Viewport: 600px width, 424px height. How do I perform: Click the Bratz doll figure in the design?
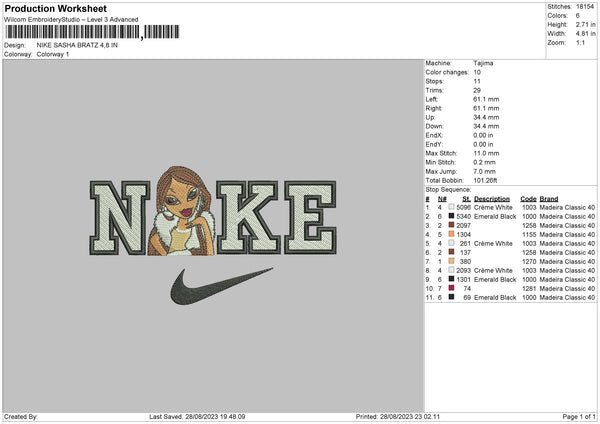point(182,211)
